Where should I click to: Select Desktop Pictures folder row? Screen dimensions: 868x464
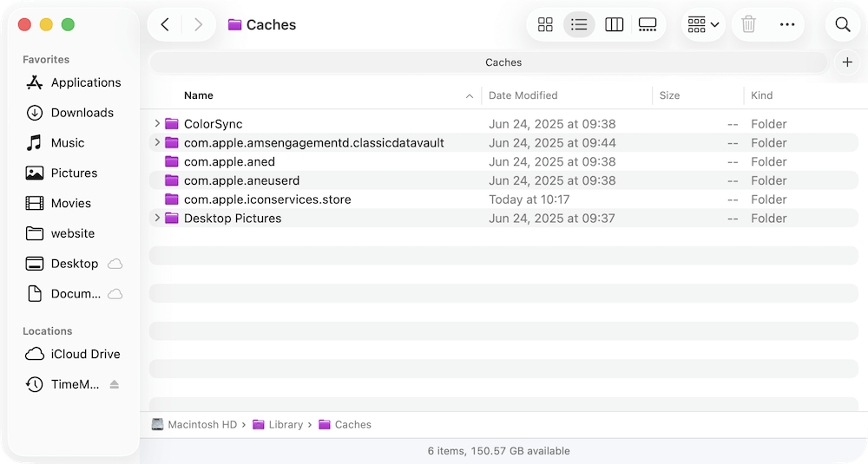pyautogui.click(x=503, y=218)
